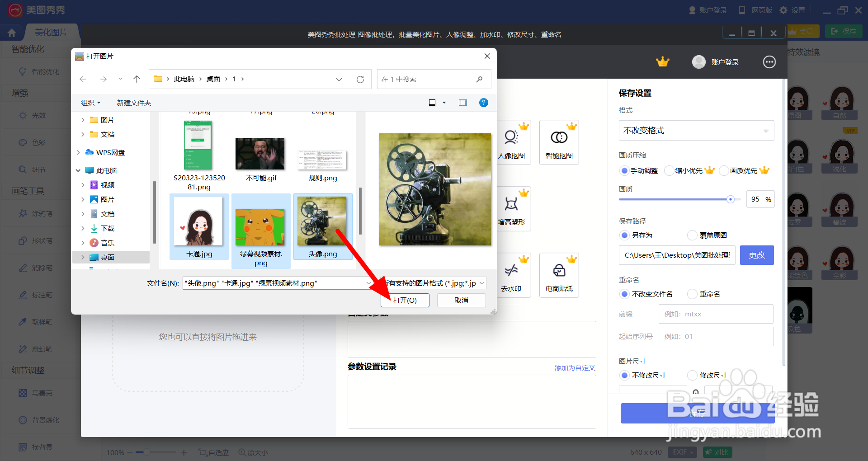Select the 消除笔 tool in the left sidebar
The width and height of the screenshot is (868, 461).
point(36,268)
